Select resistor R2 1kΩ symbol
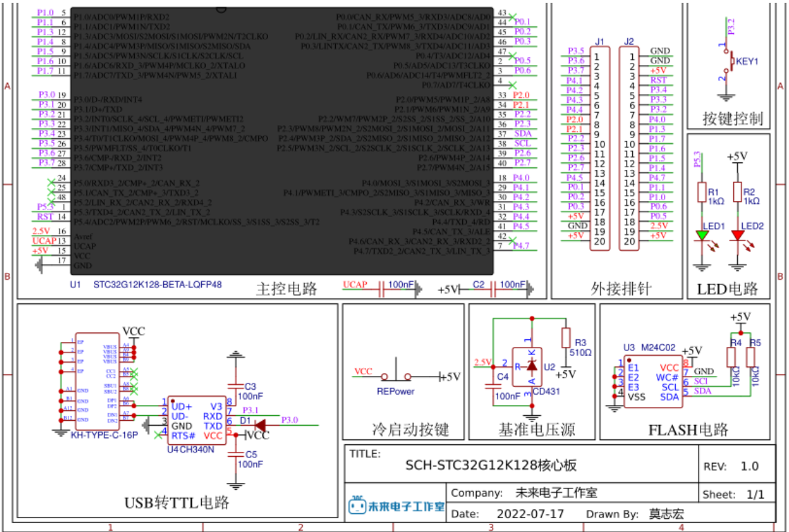 point(737,192)
